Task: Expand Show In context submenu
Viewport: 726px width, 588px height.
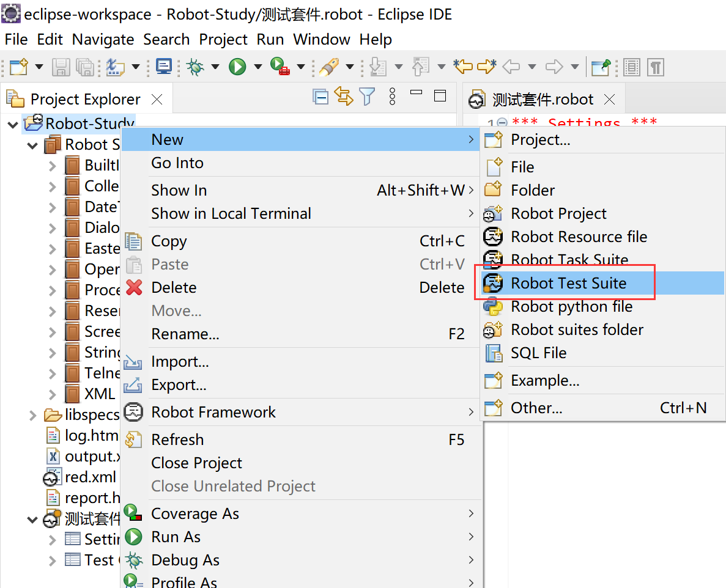Action: (300, 190)
